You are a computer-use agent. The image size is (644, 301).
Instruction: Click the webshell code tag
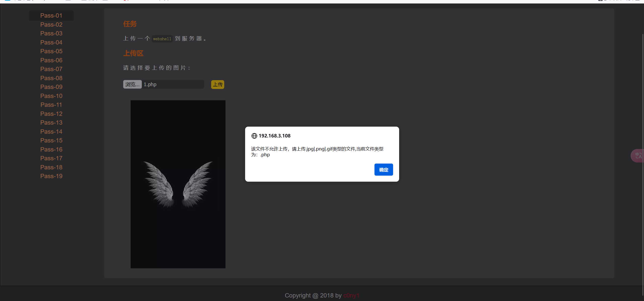point(162,39)
